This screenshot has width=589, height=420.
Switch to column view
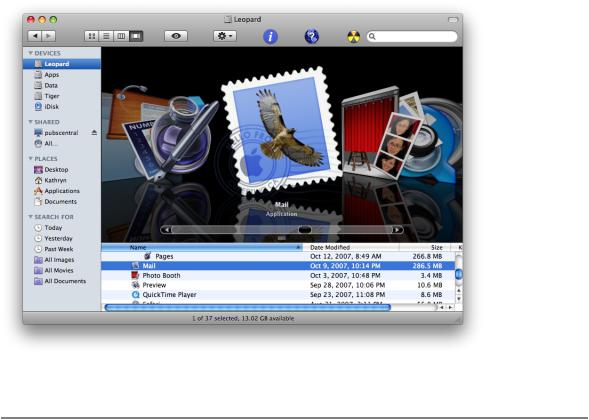click(x=121, y=36)
